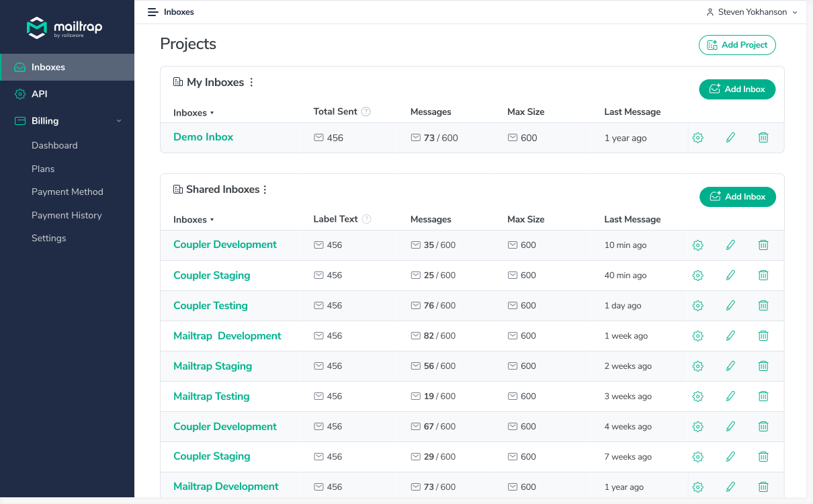The width and height of the screenshot is (813, 504).
Task: Open My Inboxes three-dot options menu
Action: 252,83
